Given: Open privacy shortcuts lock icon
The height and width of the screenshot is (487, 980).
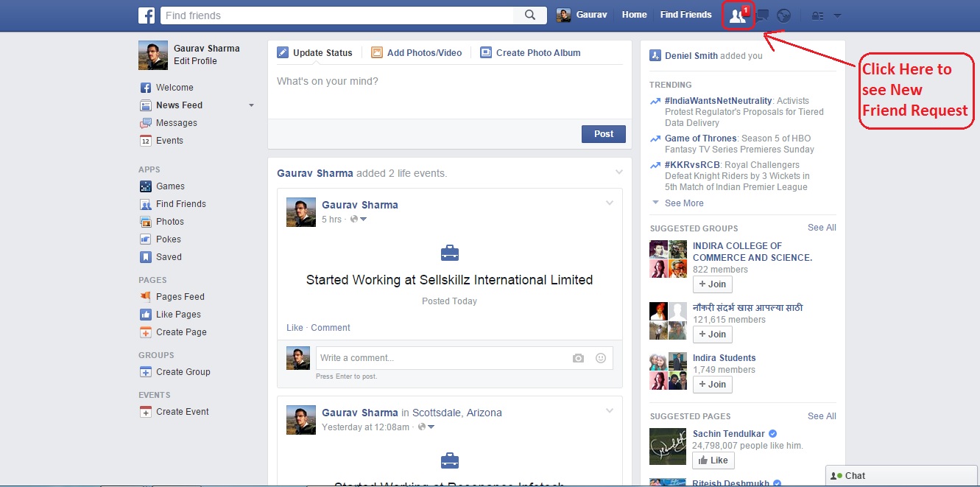Looking at the screenshot, I should tap(817, 15).
